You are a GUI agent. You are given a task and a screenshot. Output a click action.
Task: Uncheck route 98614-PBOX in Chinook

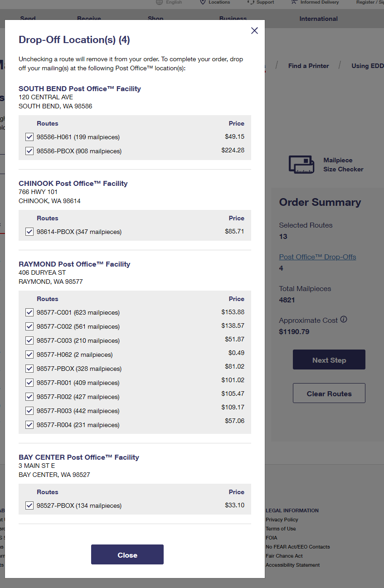point(29,232)
